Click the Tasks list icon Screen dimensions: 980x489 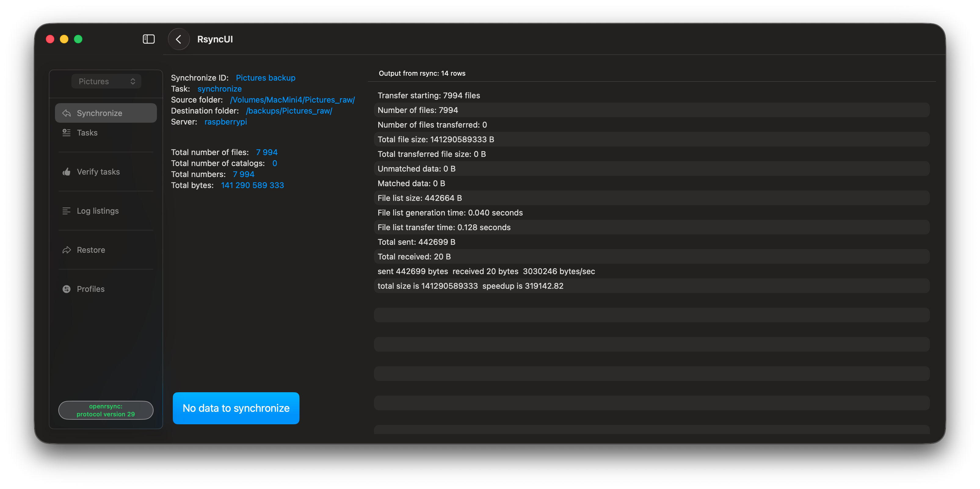click(67, 133)
